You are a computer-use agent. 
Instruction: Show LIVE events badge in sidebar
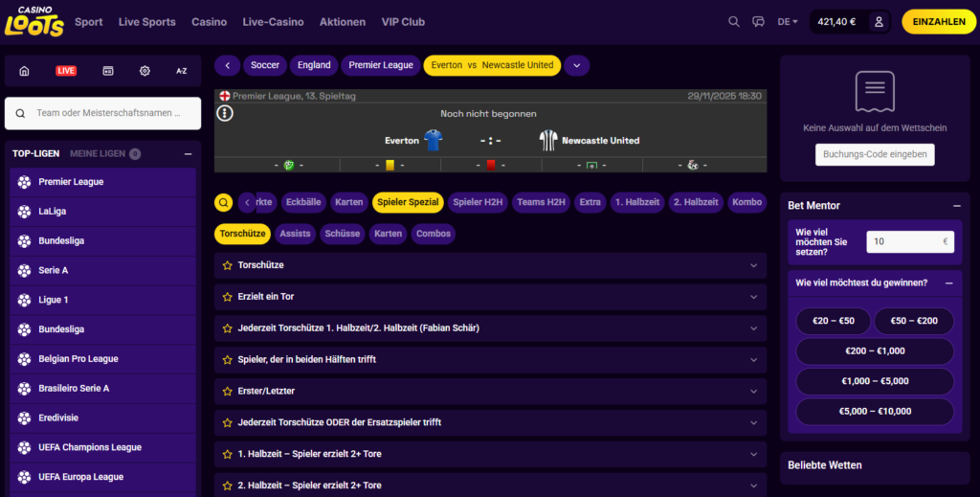[x=66, y=71]
